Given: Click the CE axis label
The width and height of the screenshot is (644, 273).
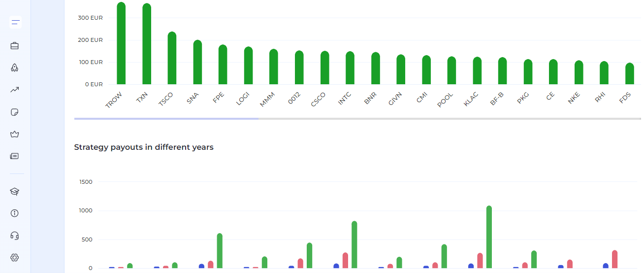Looking at the screenshot, I should [x=550, y=96].
